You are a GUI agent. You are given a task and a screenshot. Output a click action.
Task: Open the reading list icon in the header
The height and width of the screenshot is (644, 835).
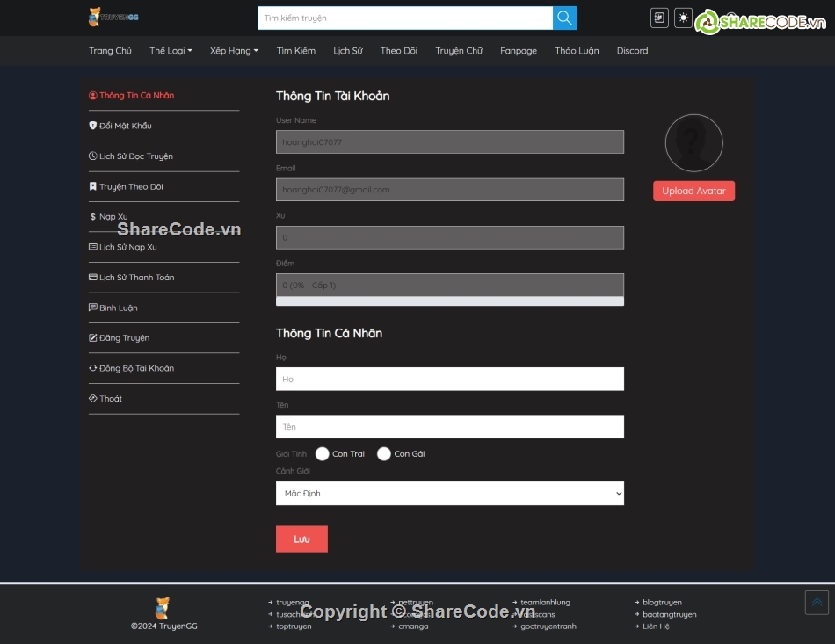pos(658,18)
